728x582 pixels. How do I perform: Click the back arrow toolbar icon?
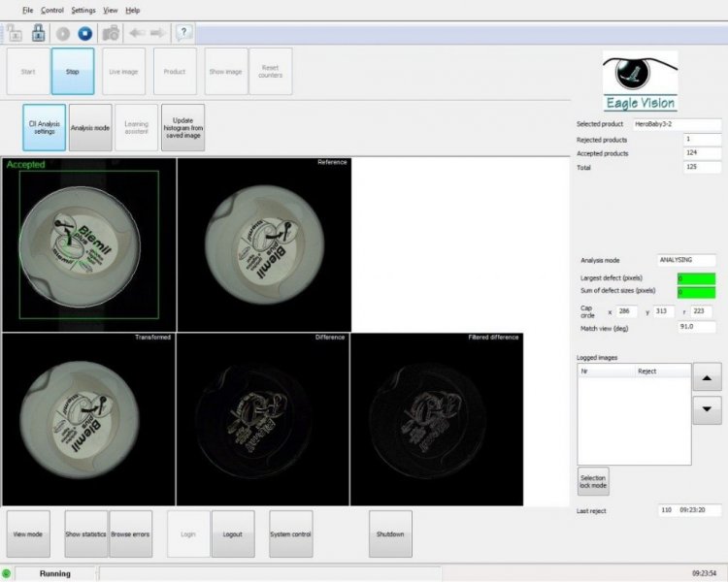click(137, 33)
